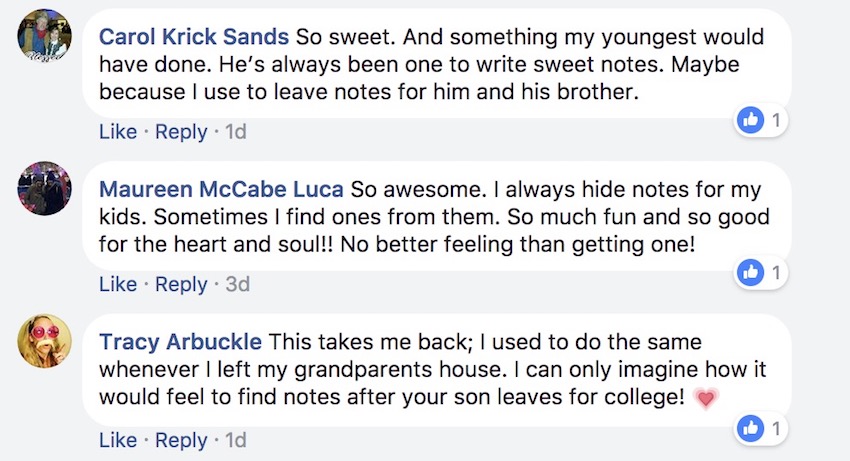850x461 pixels.
Task: Open Tracy Arbuckle's profile picture
Action: (44, 341)
